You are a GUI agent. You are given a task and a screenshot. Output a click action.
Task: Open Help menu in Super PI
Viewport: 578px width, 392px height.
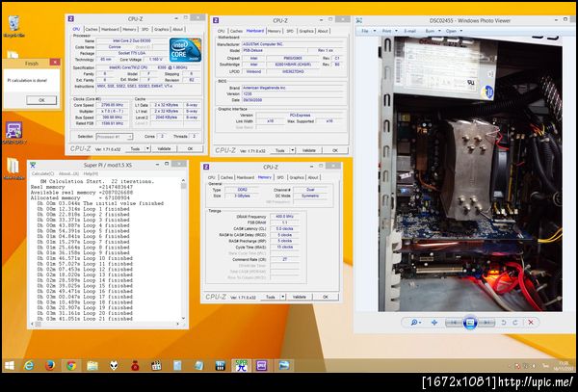pos(91,173)
